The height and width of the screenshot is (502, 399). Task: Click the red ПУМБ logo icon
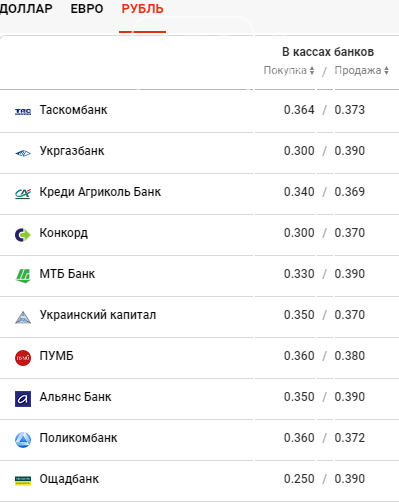23,358
